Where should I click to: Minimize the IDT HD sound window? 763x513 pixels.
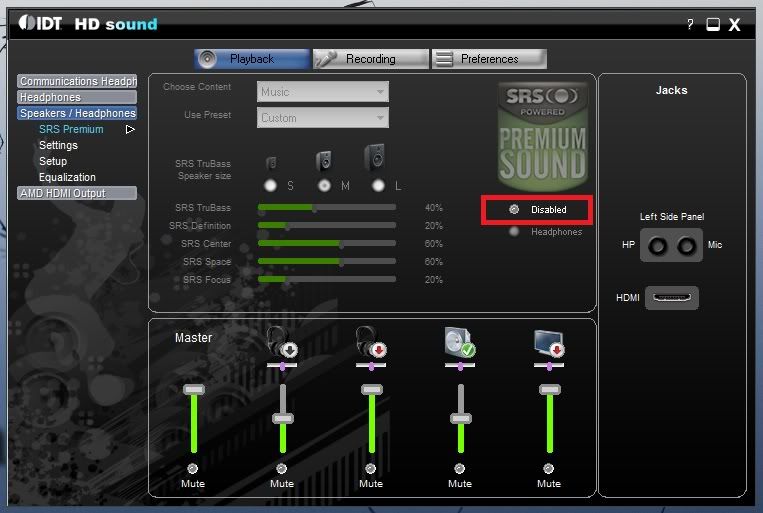[713, 24]
